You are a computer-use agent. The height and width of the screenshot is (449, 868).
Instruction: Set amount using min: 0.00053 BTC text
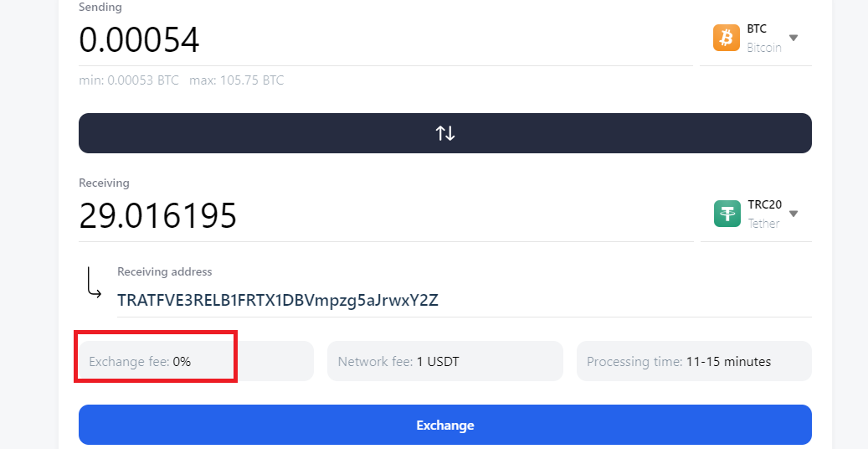click(129, 80)
